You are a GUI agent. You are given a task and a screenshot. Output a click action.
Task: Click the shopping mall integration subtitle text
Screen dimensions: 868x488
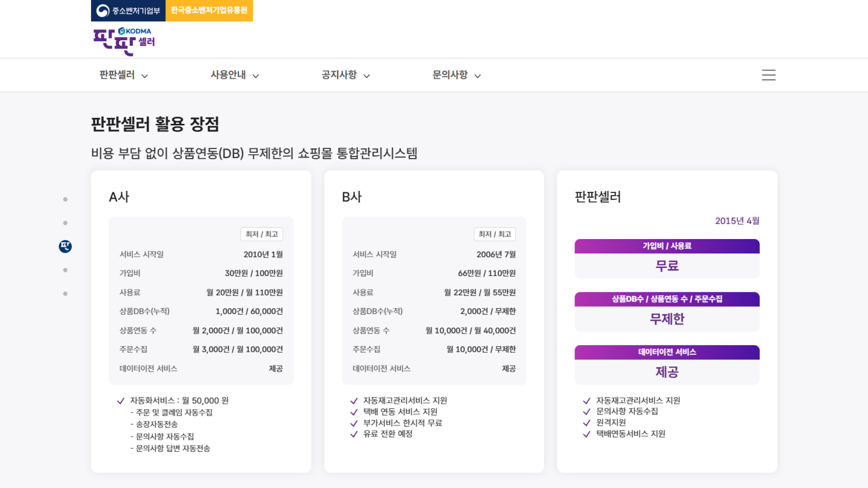[254, 153]
